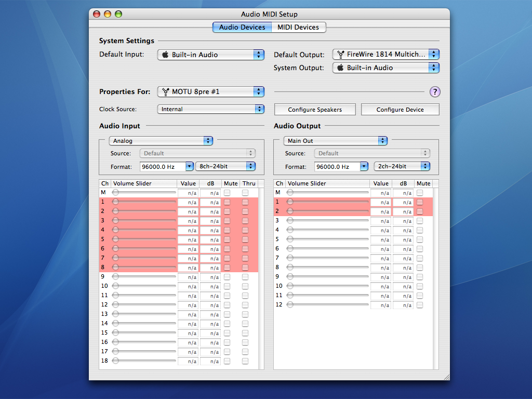
Task: Open the help question mark button
Action: pyautogui.click(x=435, y=91)
